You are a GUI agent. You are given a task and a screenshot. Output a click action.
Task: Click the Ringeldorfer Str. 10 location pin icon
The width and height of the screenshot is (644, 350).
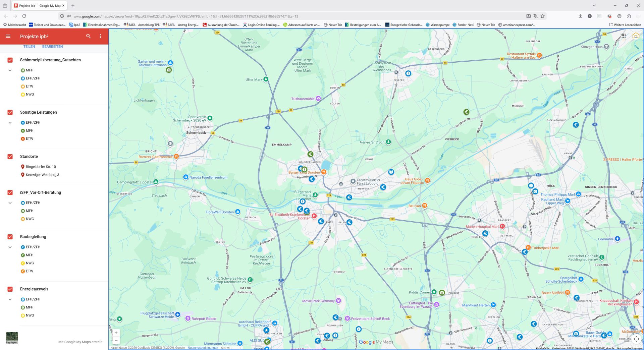22,167
